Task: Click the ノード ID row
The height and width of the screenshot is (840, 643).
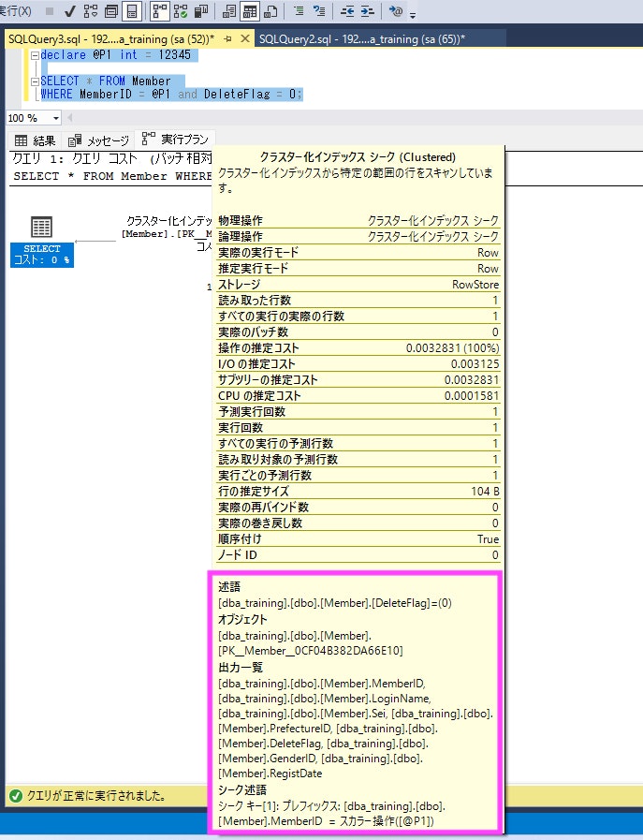Action: (358, 555)
